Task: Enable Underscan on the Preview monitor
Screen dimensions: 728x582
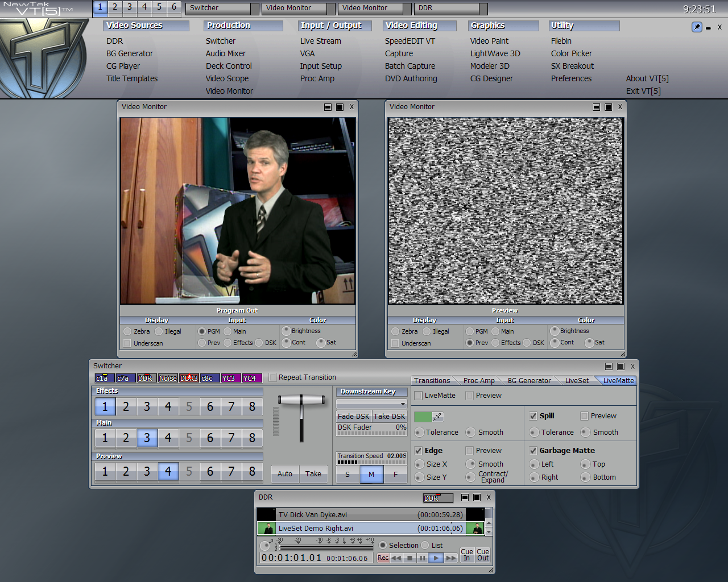Action: point(395,343)
